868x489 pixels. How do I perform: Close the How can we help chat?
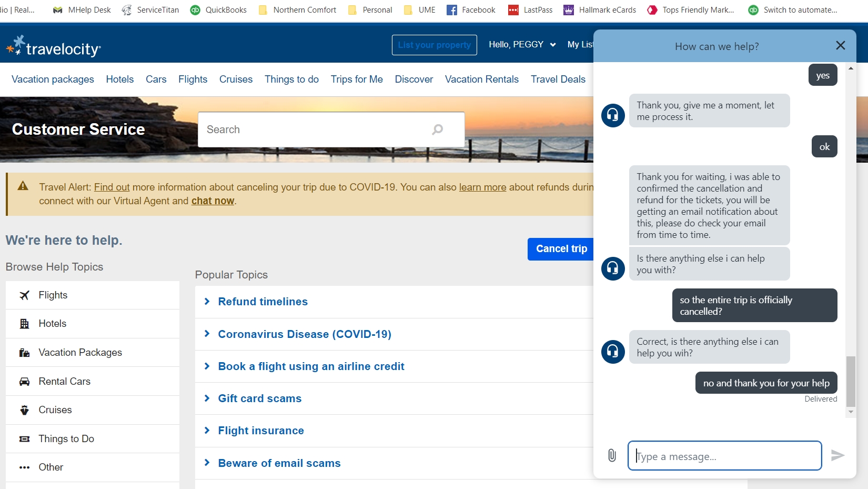pos(841,46)
